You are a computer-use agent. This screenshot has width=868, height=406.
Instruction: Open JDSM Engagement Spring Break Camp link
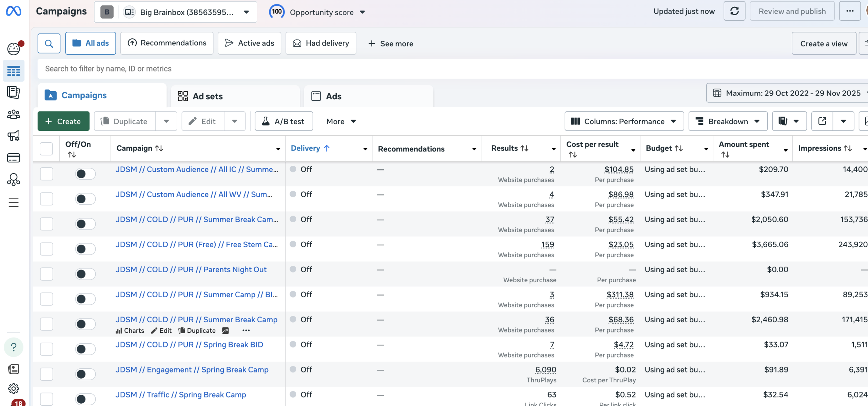pyautogui.click(x=192, y=369)
